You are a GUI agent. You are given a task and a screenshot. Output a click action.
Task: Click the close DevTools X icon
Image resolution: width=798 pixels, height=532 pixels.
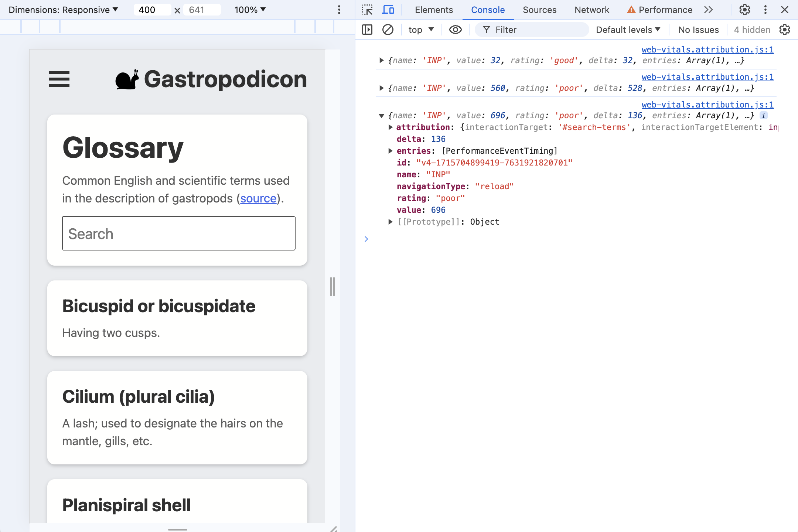pos(784,9)
